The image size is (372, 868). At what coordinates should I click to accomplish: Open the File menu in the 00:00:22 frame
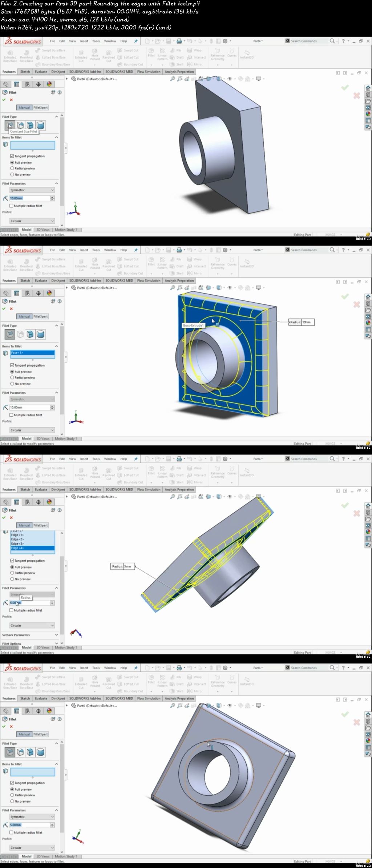53,41
